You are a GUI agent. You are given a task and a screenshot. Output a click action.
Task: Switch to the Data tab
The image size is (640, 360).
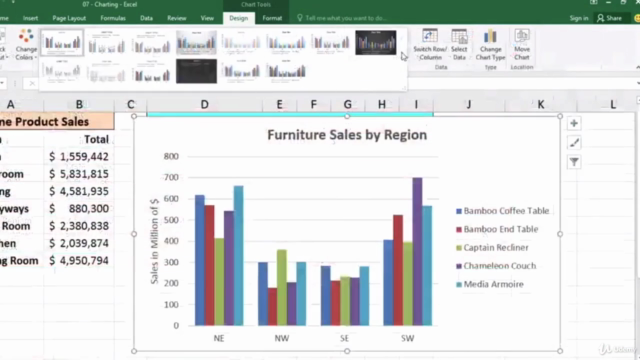click(x=146, y=18)
